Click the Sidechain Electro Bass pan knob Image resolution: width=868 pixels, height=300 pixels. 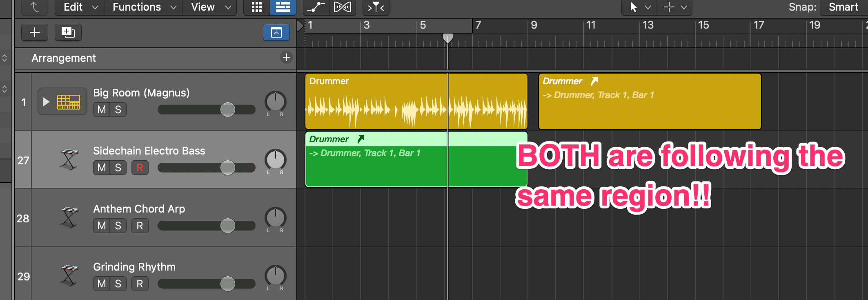point(276,160)
